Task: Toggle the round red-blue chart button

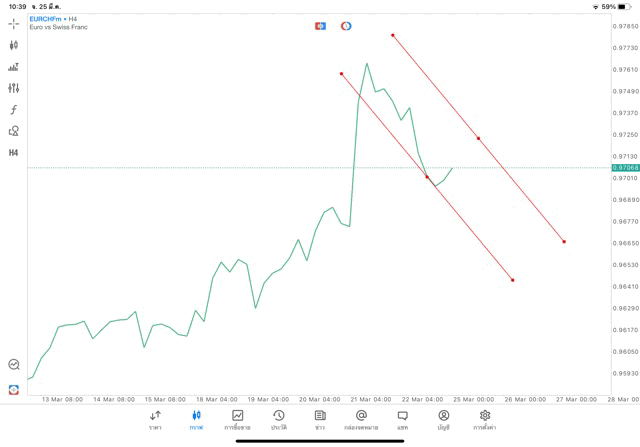Action: click(x=346, y=25)
